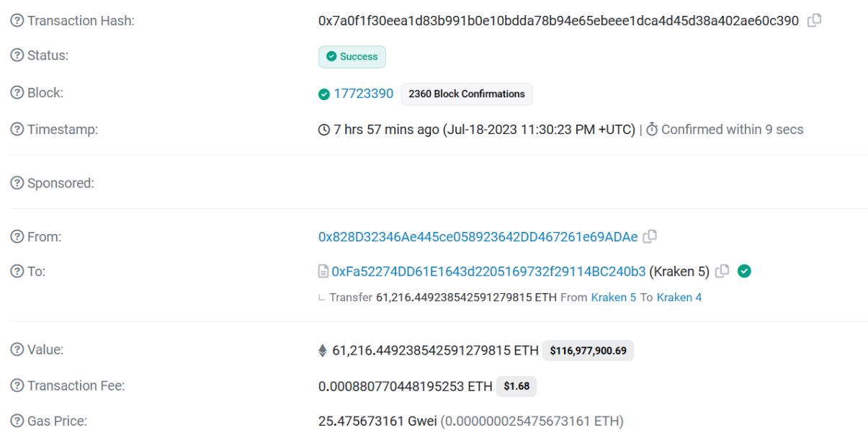
Task: Click the help icon beside Sponsored
Action: click(16, 183)
